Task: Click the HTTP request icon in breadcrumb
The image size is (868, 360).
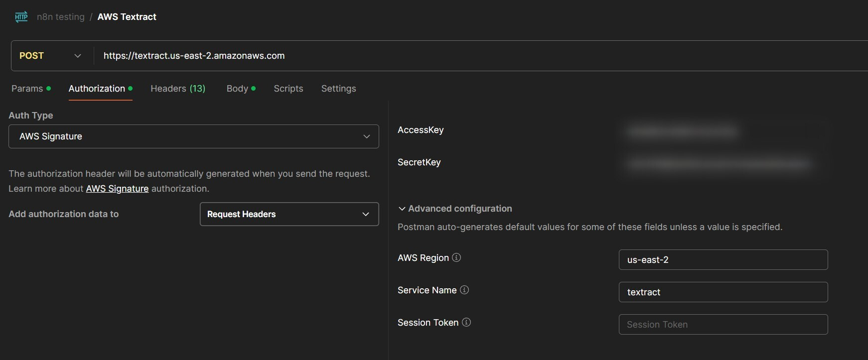Action: (21, 17)
